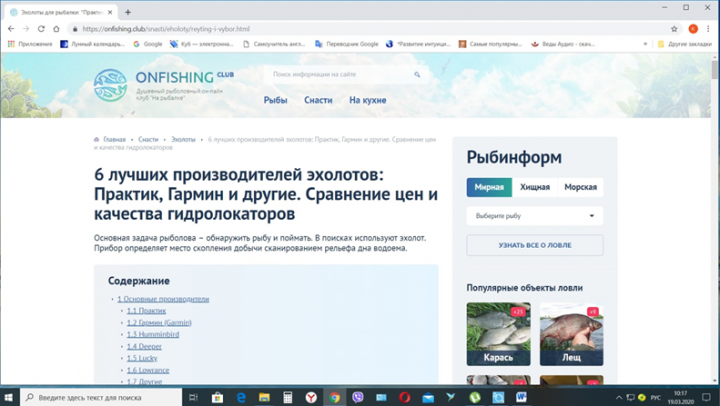This screenshot has width=720, height=406.
Task: Open the Chrome profile avatar
Action: 693,28
